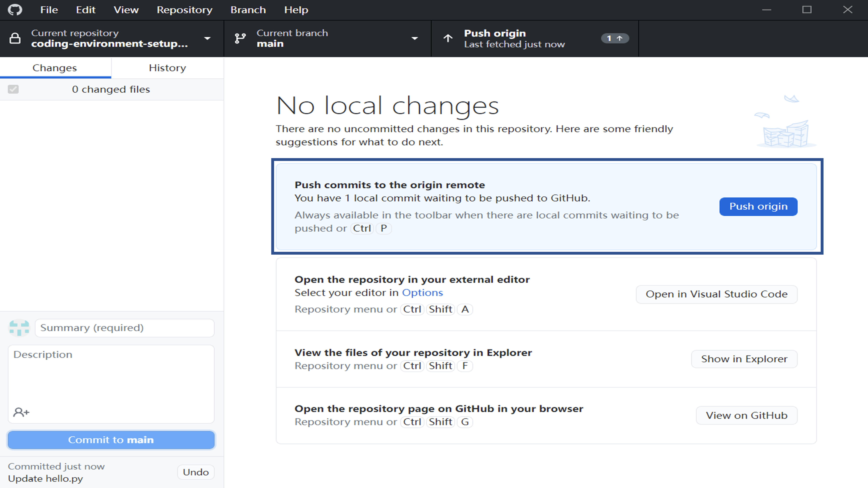Click the View on GitHub button
Screen dimensions: 868x488
[x=746, y=415]
